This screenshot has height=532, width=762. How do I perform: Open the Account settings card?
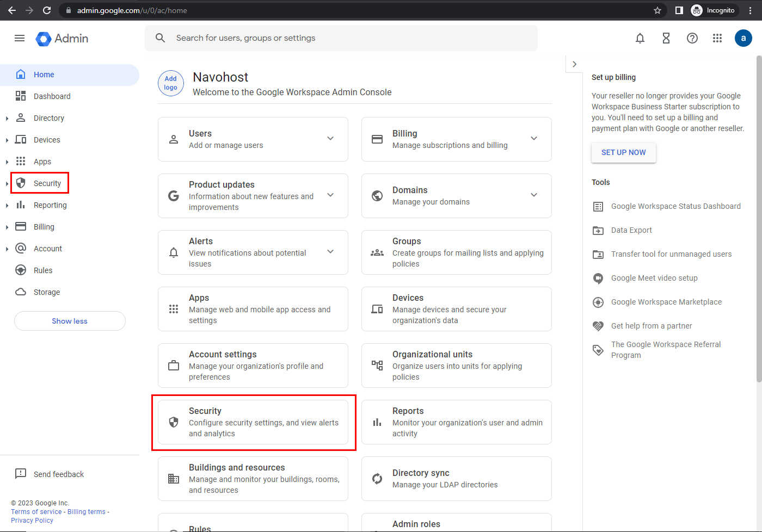pos(253,366)
